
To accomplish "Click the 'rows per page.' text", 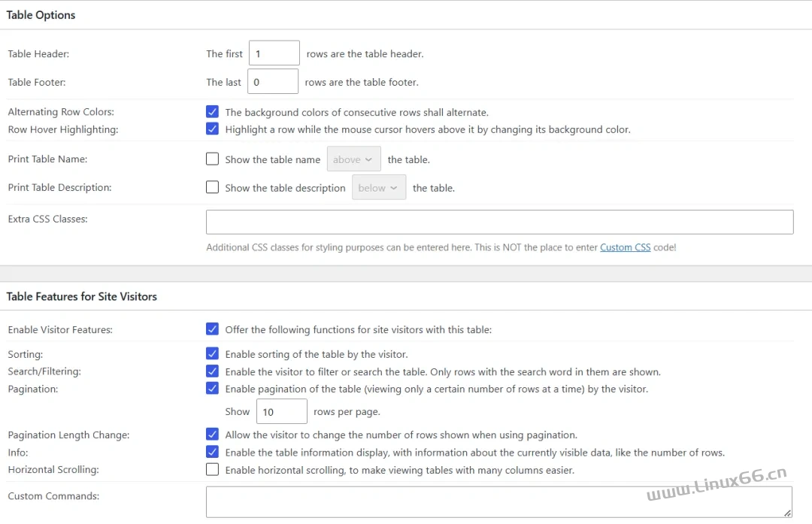I will click(x=347, y=412).
